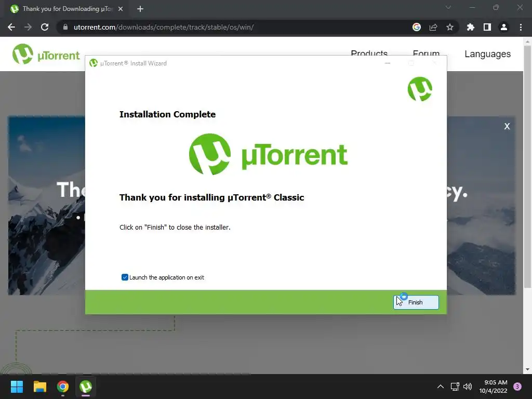Image resolution: width=532 pixels, height=399 pixels.
Task: Open Chrome three-dot menu
Action: point(521,27)
